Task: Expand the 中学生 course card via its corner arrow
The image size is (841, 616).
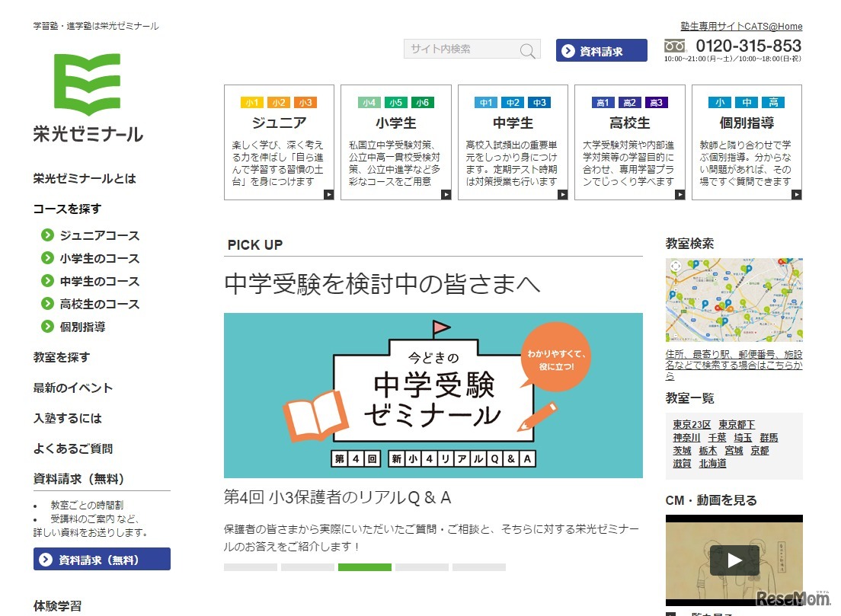Action: (563, 194)
